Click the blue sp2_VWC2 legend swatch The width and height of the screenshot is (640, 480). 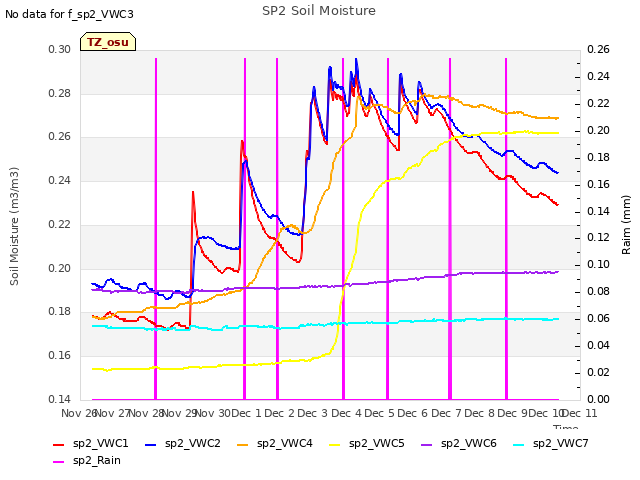pyautogui.click(x=151, y=444)
